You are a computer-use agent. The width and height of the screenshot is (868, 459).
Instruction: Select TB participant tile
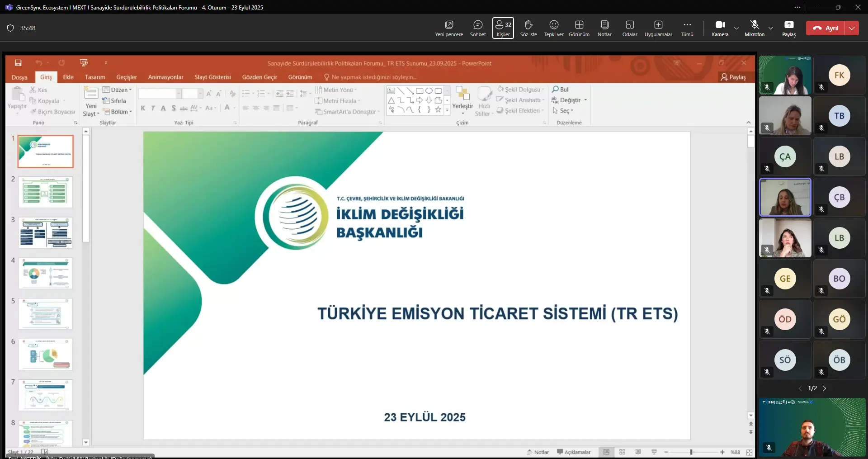pyautogui.click(x=840, y=116)
